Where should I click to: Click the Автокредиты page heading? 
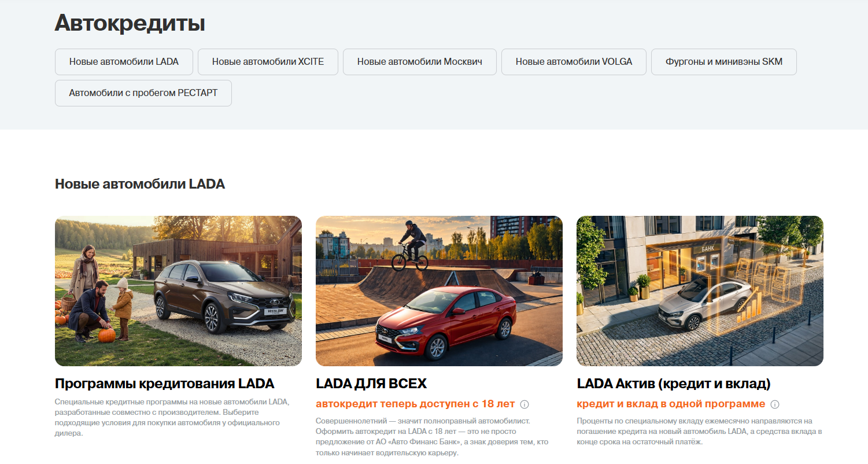(x=130, y=23)
